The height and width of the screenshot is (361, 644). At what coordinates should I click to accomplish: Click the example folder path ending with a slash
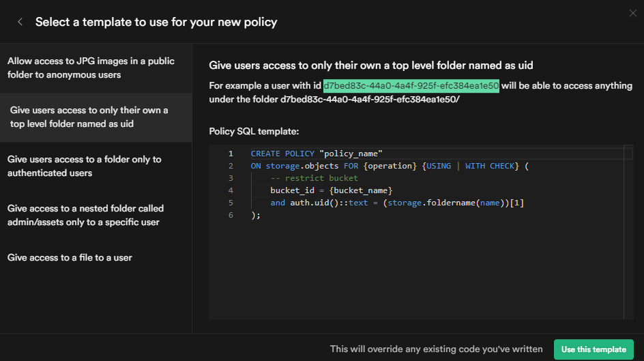[370, 99]
